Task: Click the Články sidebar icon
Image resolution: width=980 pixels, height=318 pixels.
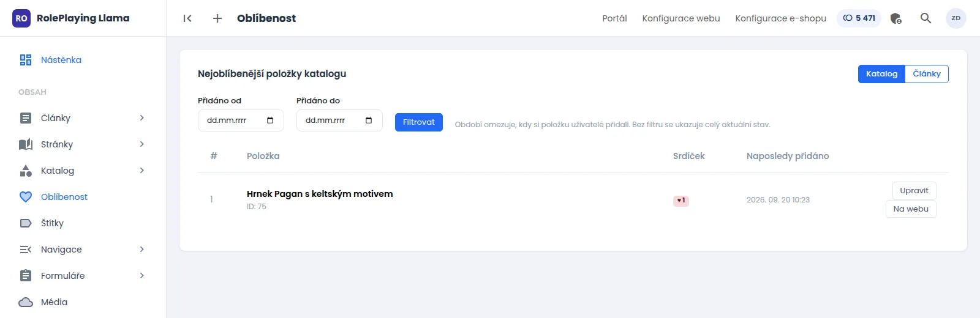Action: (x=26, y=118)
